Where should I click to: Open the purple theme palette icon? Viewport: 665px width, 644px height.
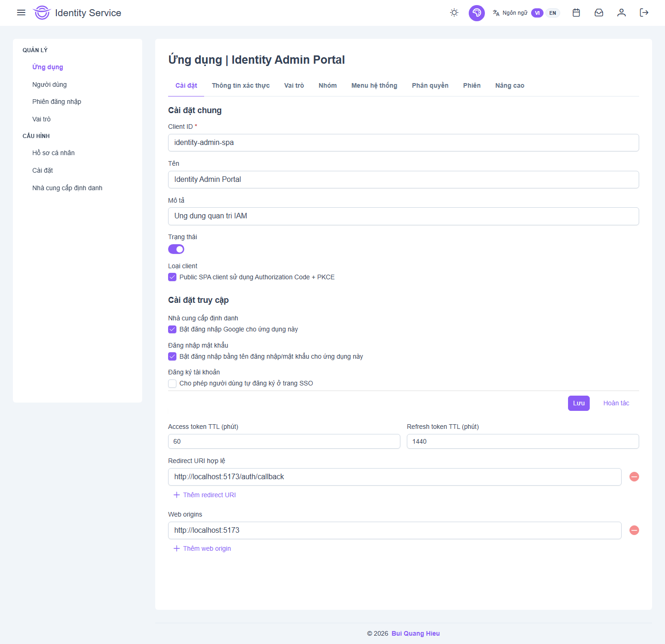(477, 13)
